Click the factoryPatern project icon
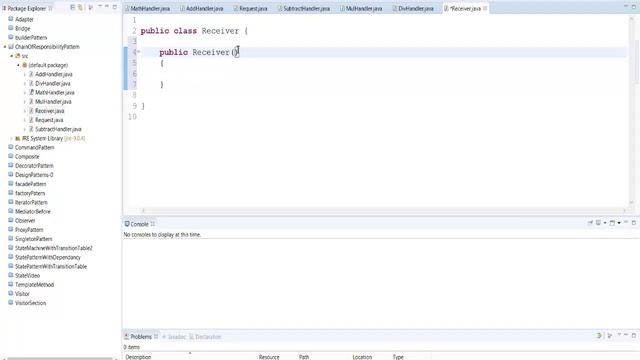This screenshot has width=640, height=360. (x=11, y=193)
